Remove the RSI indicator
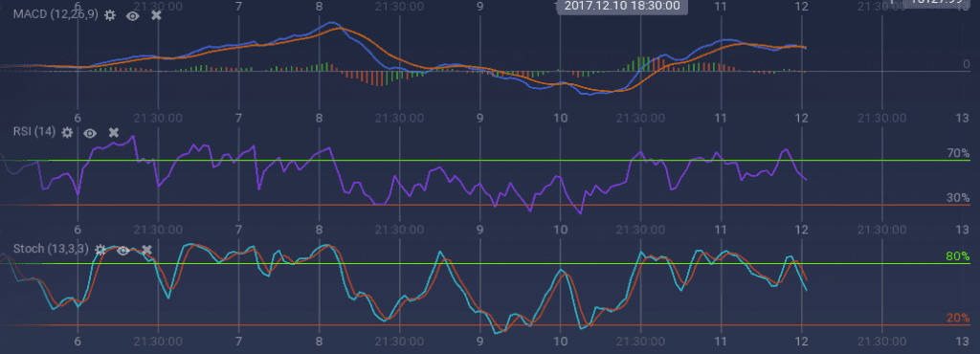980x354 pixels. pos(113,132)
